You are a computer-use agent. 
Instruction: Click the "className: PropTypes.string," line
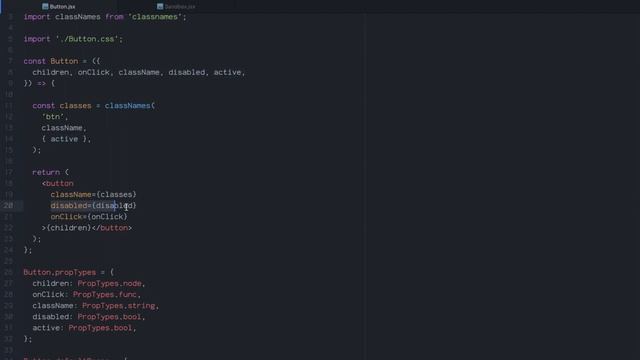point(96,306)
